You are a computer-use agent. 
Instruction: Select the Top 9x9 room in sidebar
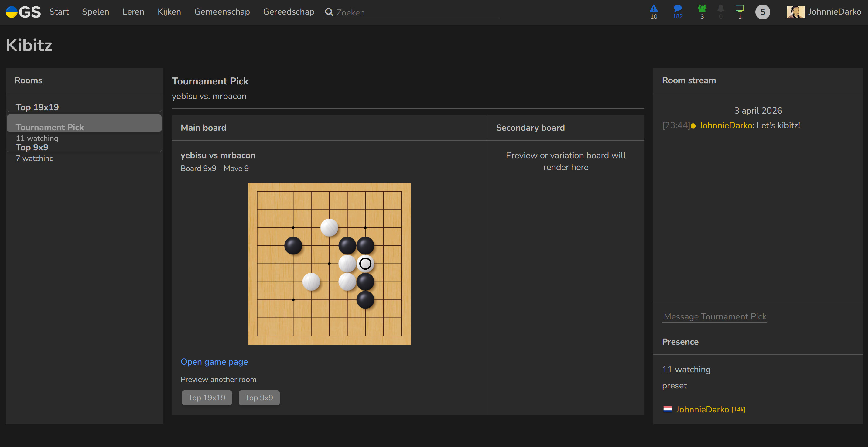(x=32, y=147)
